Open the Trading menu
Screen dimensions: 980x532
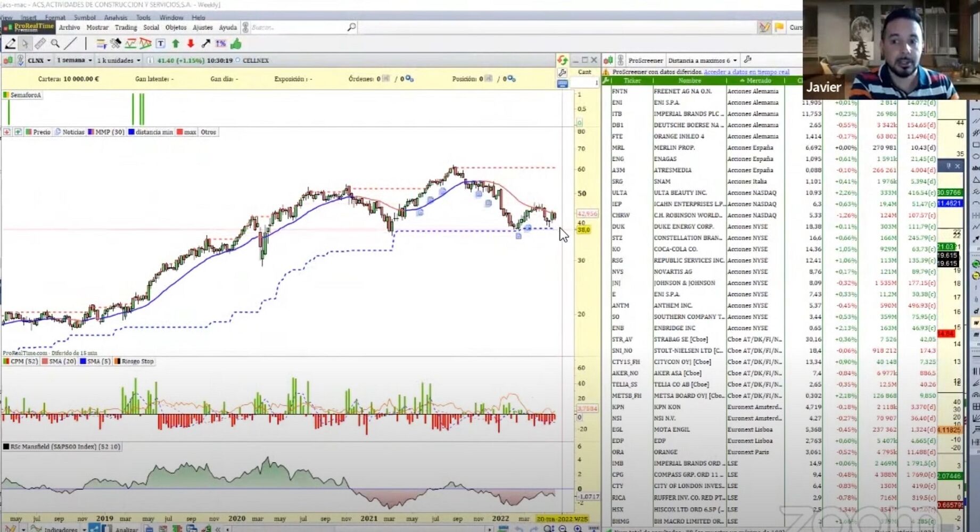(x=126, y=28)
